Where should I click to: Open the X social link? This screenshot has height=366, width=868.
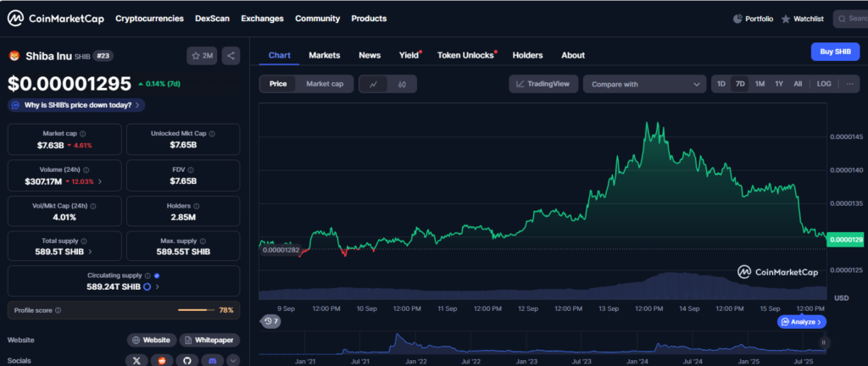136,360
